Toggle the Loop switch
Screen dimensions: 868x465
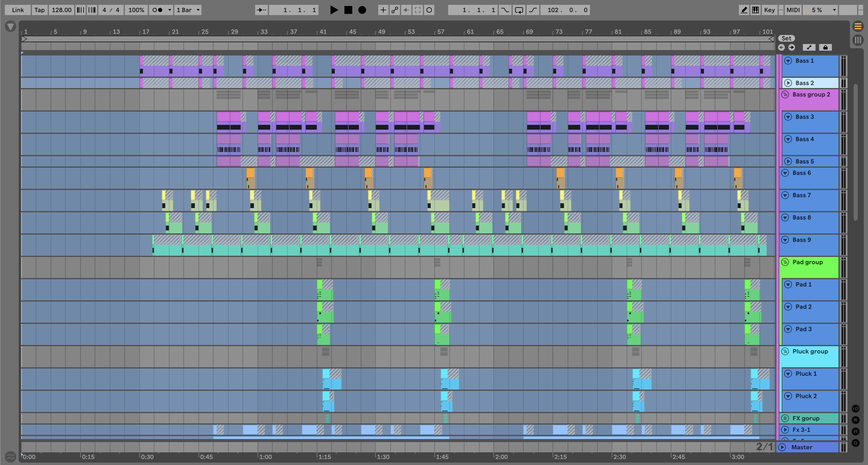tap(519, 10)
